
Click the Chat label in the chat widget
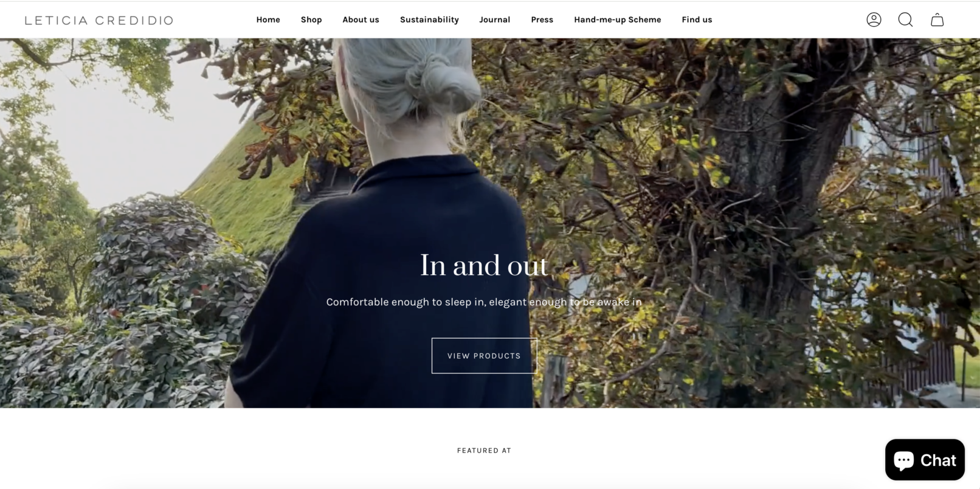pyautogui.click(x=938, y=460)
